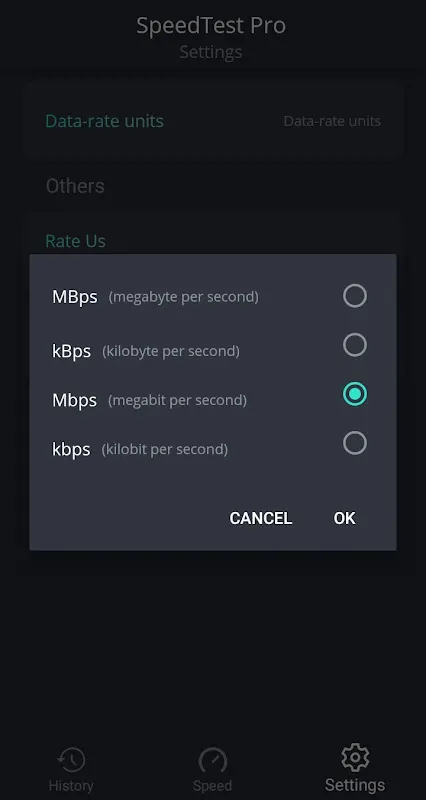The width and height of the screenshot is (426, 800).
Task: Choose the MBps megabyte per second label
Action: click(x=155, y=297)
